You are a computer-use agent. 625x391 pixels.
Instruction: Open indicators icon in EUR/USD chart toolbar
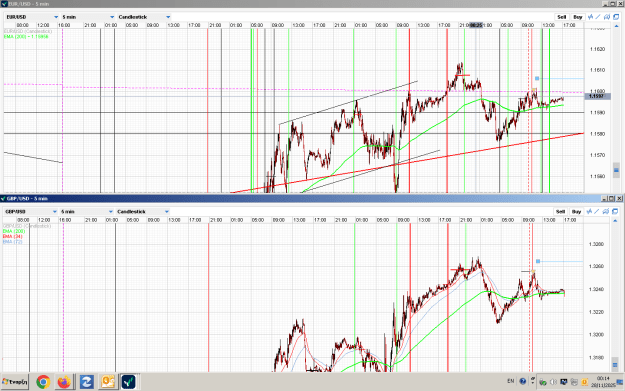591,17
